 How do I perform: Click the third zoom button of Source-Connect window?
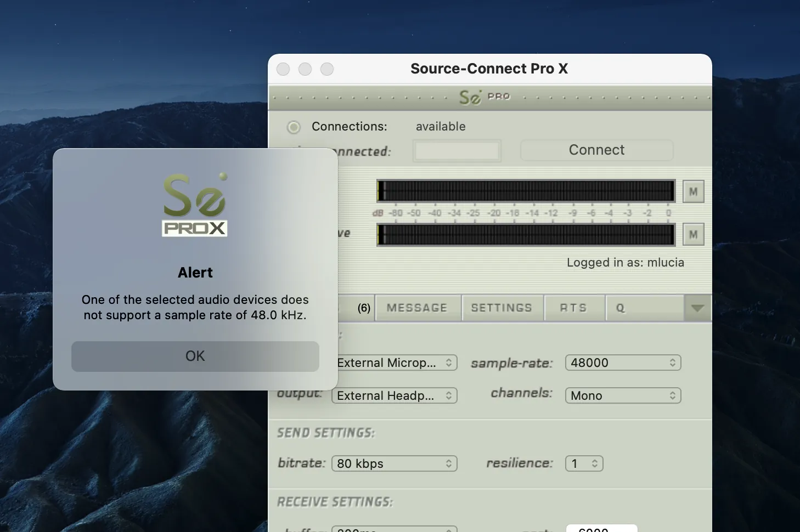point(327,69)
